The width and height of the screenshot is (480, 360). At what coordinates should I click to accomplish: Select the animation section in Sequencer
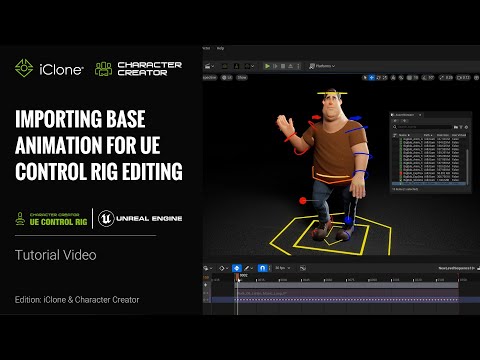[x=347, y=293]
